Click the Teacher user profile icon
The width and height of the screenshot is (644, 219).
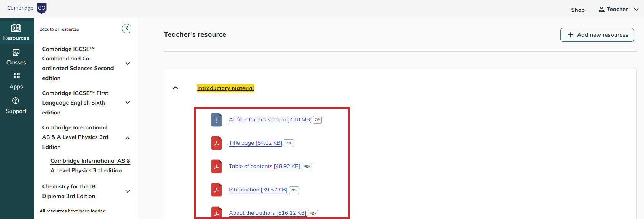coord(602,10)
